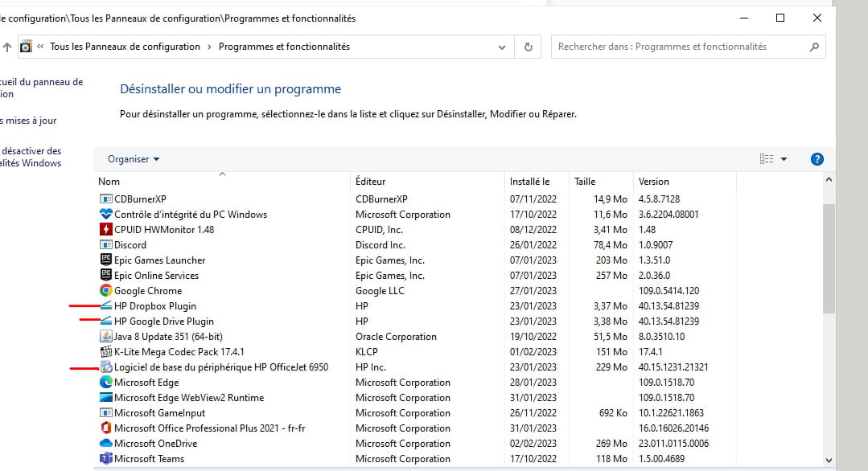
Task: Click the Microsoft GameInput icon
Action: (x=105, y=412)
